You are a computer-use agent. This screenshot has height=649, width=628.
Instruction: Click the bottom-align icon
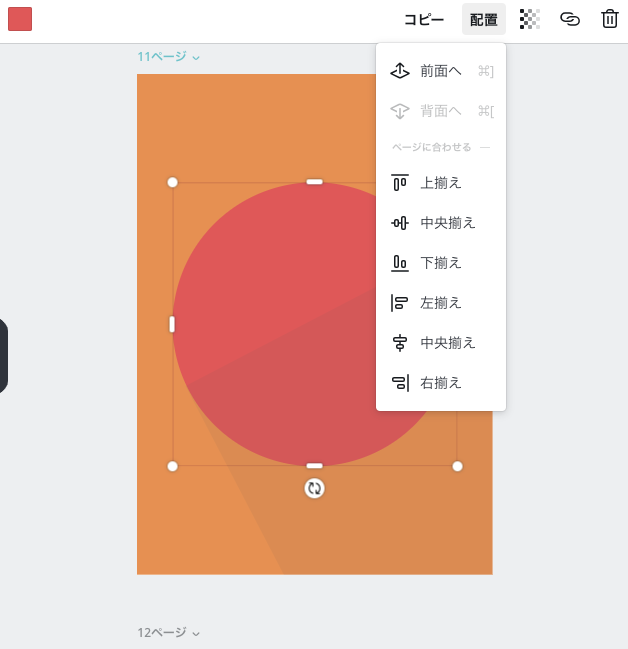click(400, 263)
